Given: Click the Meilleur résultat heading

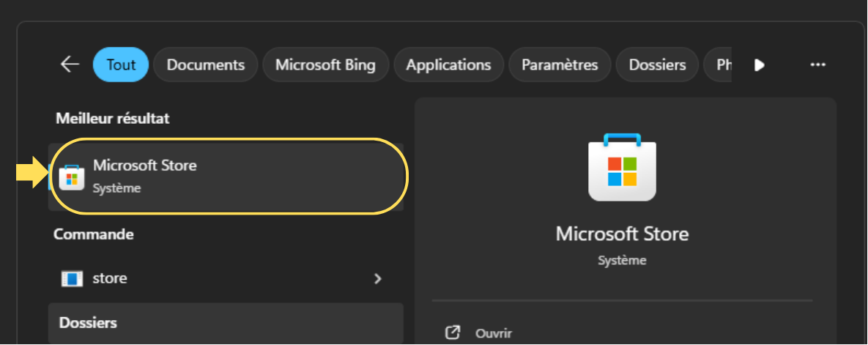Looking at the screenshot, I should coord(112,119).
